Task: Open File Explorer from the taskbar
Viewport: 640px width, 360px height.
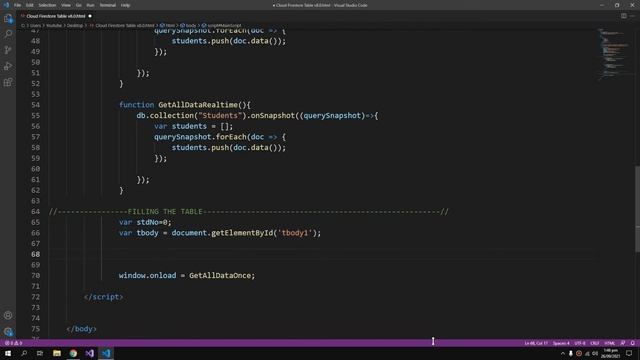Action: click(x=57, y=353)
